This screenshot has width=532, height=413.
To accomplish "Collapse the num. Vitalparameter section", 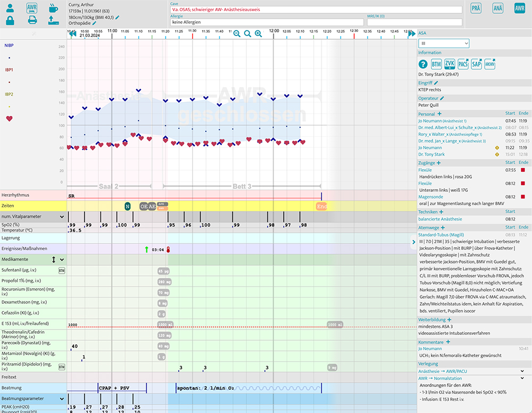I will [62, 217].
